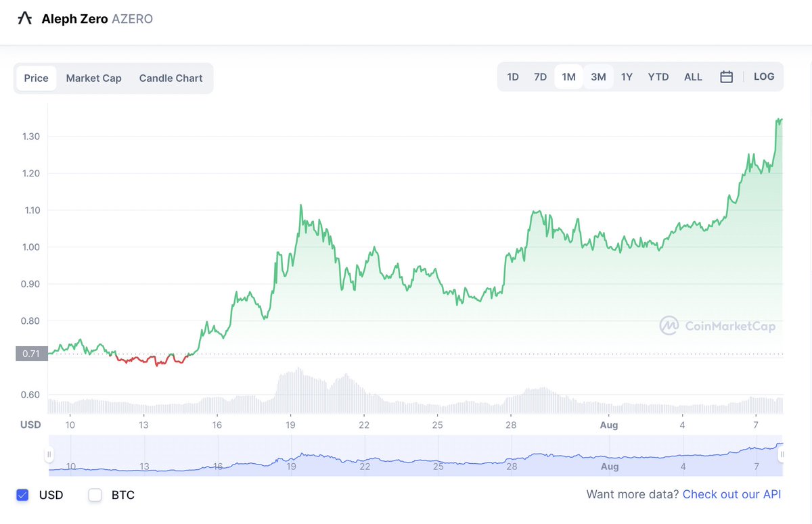Click the USD axis label
The width and height of the screenshot is (812, 524).
click(30, 425)
